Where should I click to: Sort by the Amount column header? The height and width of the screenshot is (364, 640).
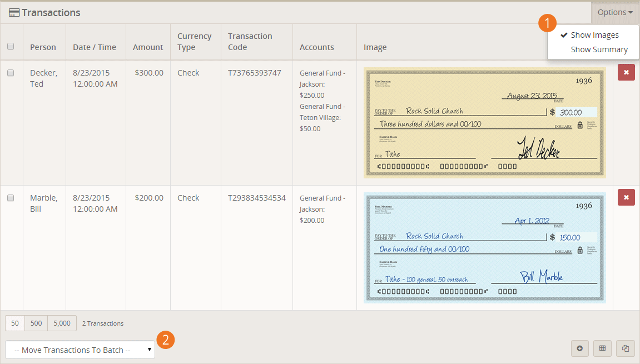[148, 47]
